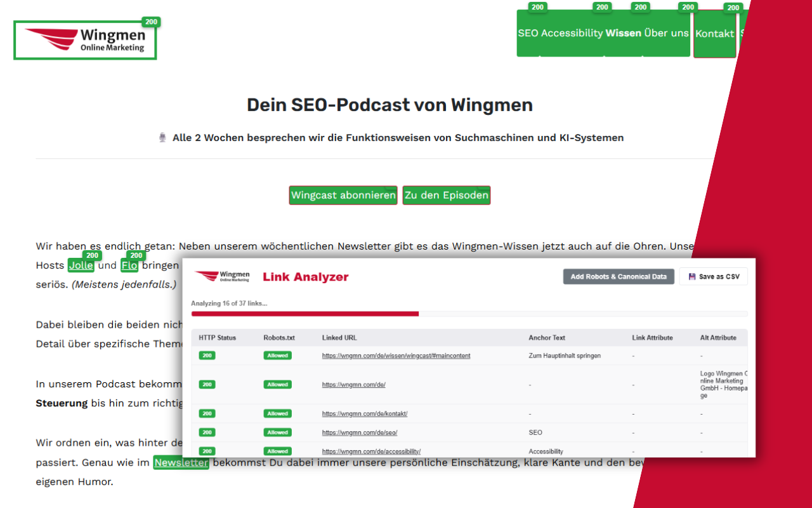812x508 pixels.
Task: Click the Linked URL column header
Action: click(339, 338)
